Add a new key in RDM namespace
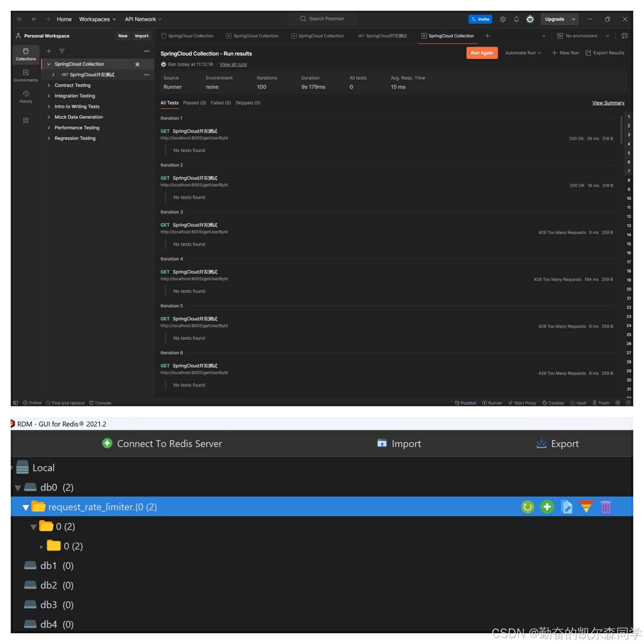The height and width of the screenshot is (644, 644). tap(547, 507)
